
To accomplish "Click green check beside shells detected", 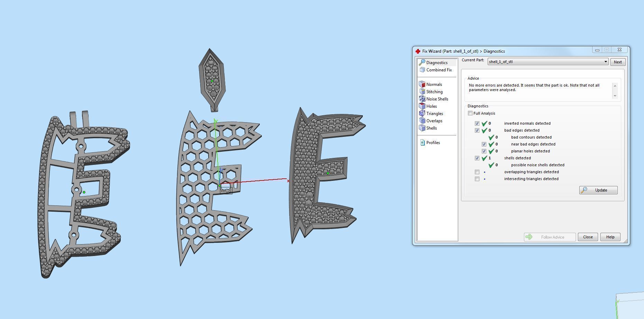I will point(484,158).
